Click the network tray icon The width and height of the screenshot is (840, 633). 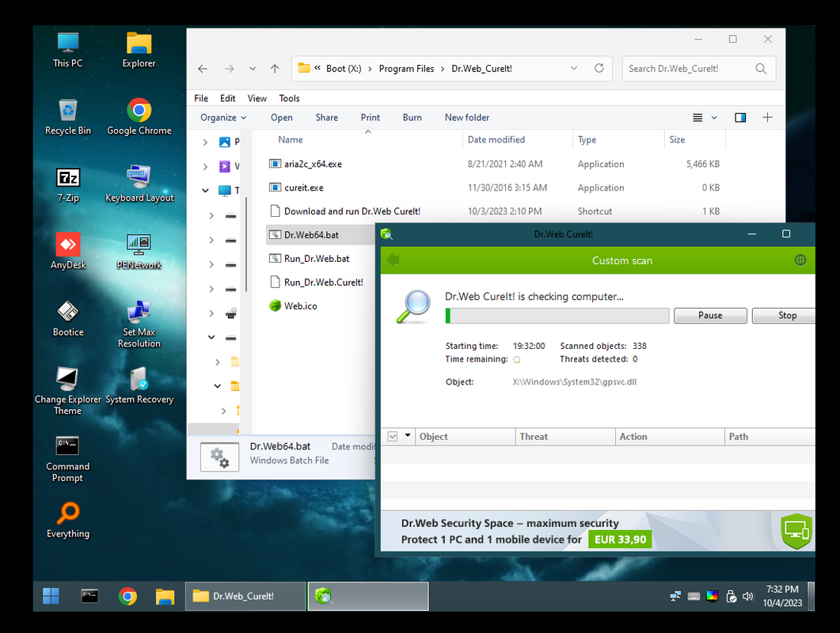pos(675,596)
